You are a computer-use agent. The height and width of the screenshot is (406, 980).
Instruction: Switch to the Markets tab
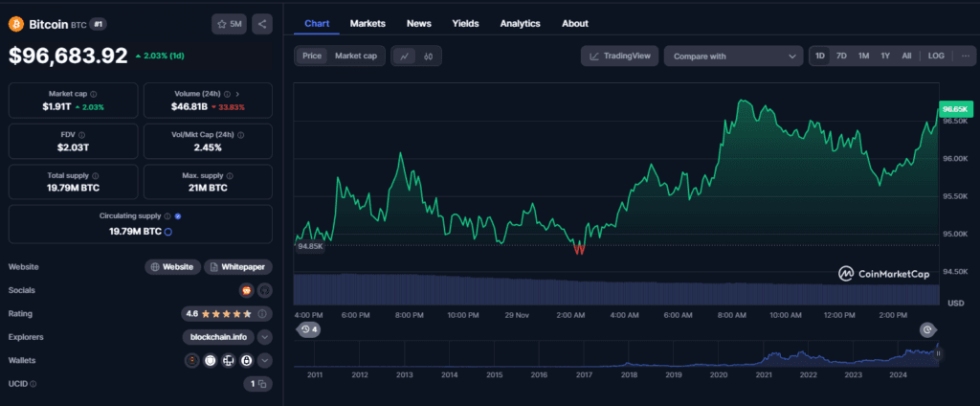pos(367,23)
